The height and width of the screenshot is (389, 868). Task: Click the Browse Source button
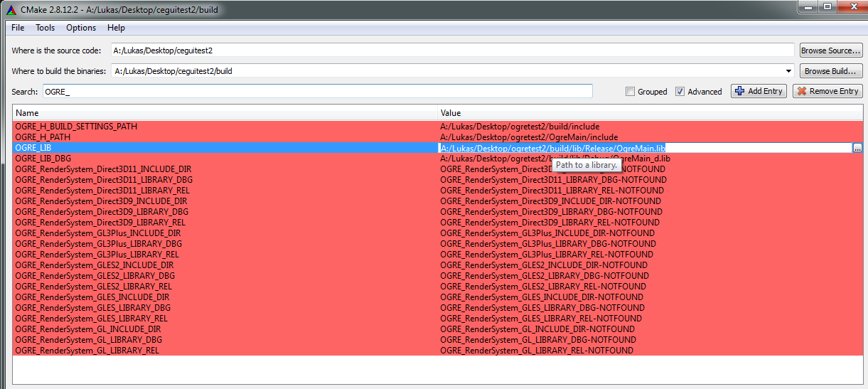[x=830, y=50]
